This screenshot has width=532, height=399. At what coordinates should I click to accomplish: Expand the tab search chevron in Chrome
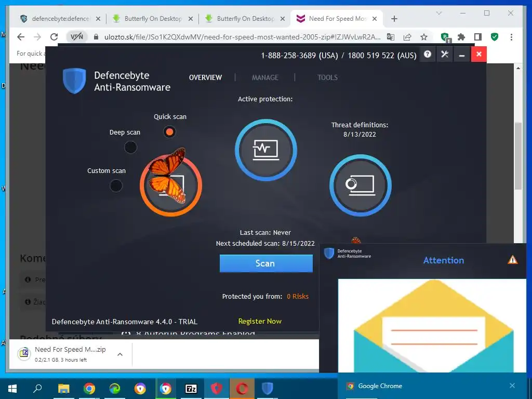pos(438,13)
